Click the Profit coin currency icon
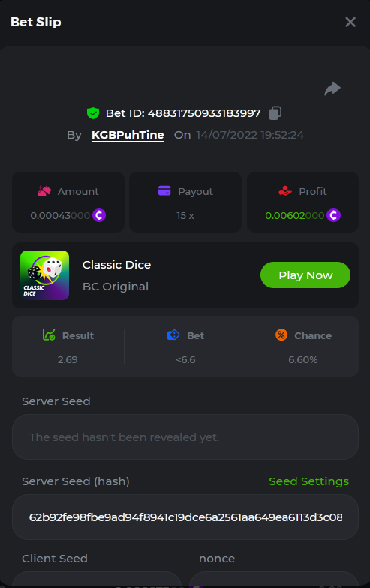 click(333, 215)
